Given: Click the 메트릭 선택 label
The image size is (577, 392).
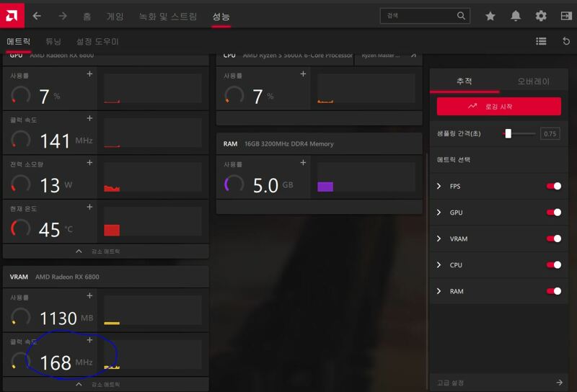Looking at the screenshot, I should [454, 159].
